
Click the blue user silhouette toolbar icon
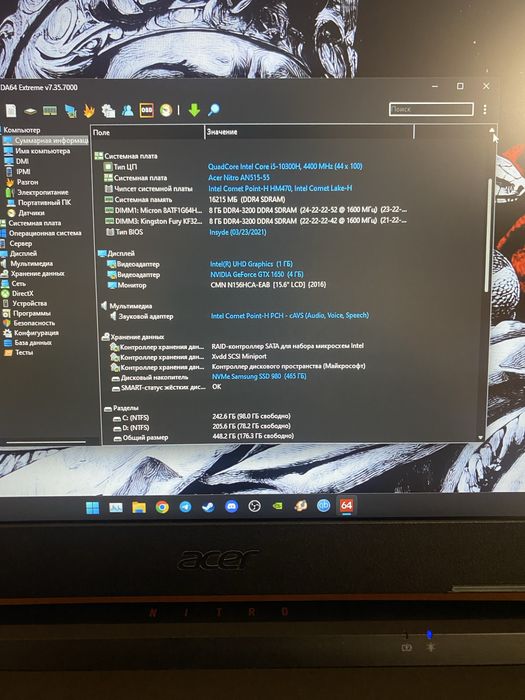[127, 110]
